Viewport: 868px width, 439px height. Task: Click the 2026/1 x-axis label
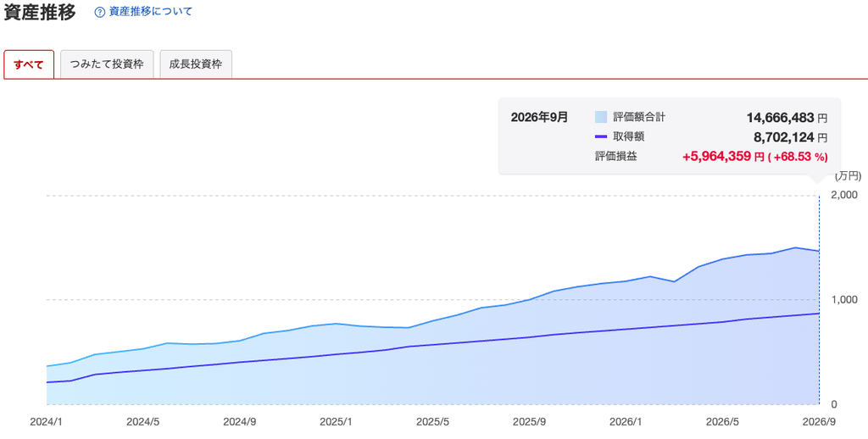626,422
